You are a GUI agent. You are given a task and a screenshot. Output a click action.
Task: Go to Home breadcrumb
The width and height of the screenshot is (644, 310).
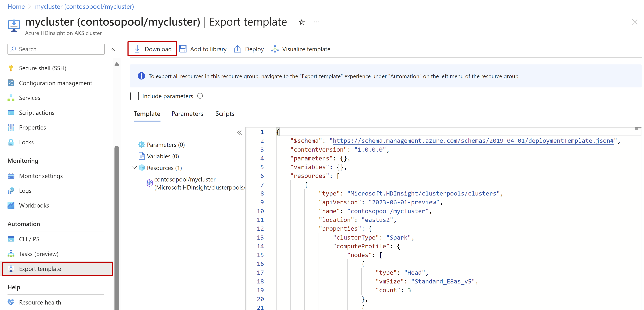[16, 7]
